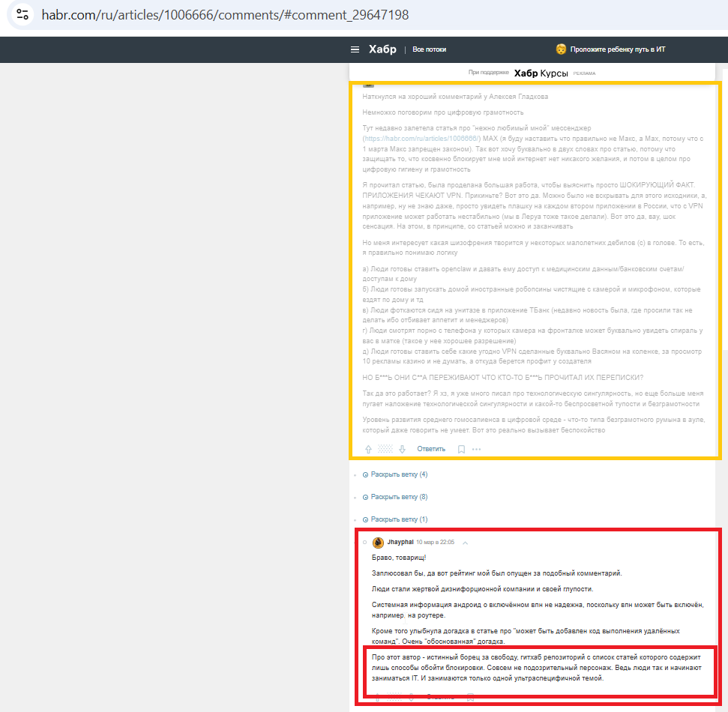Expand the branch Раскрыть ветку (4)
The image size is (728, 712).
coord(395,474)
